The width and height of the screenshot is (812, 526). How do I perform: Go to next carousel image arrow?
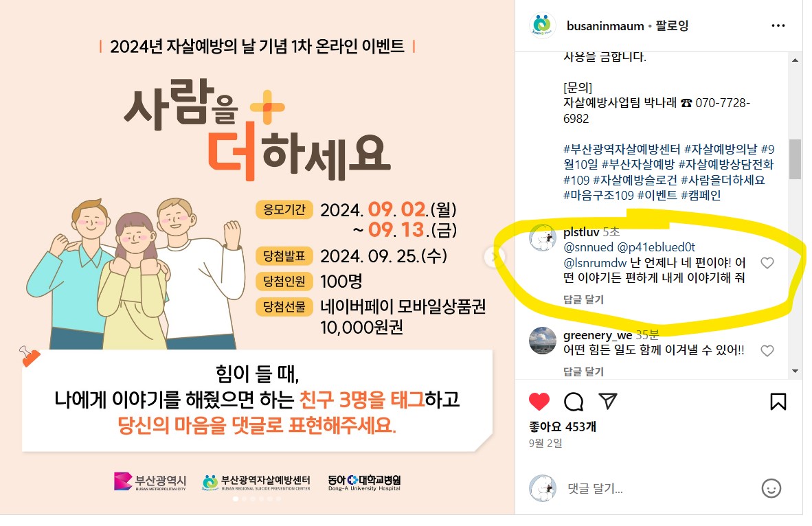click(x=495, y=257)
